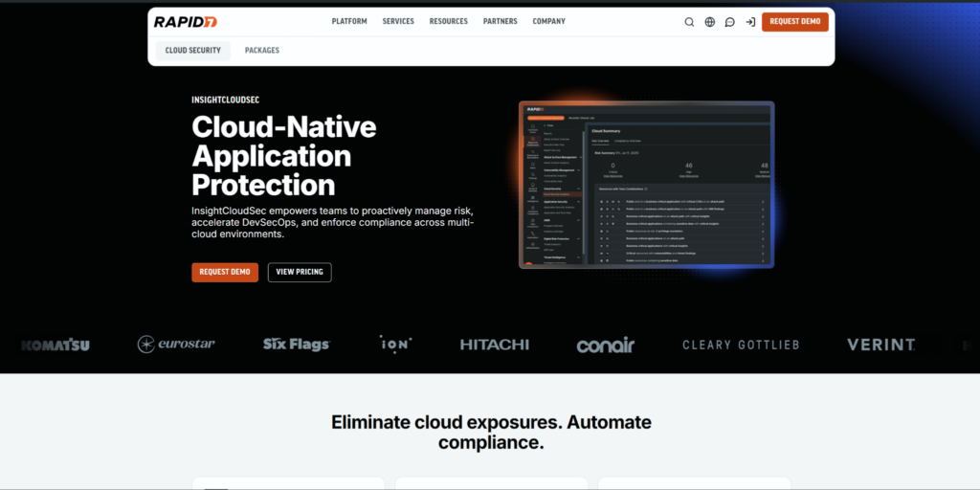This screenshot has height=490, width=980.
Task: Click the sign-in arrow icon
Action: [x=750, y=22]
